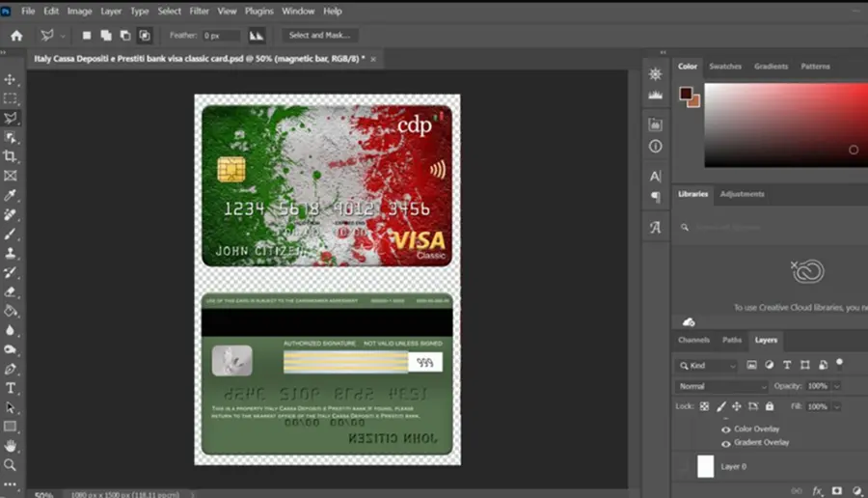Select the Move tool
868x498 pixels.
point(10,79)
